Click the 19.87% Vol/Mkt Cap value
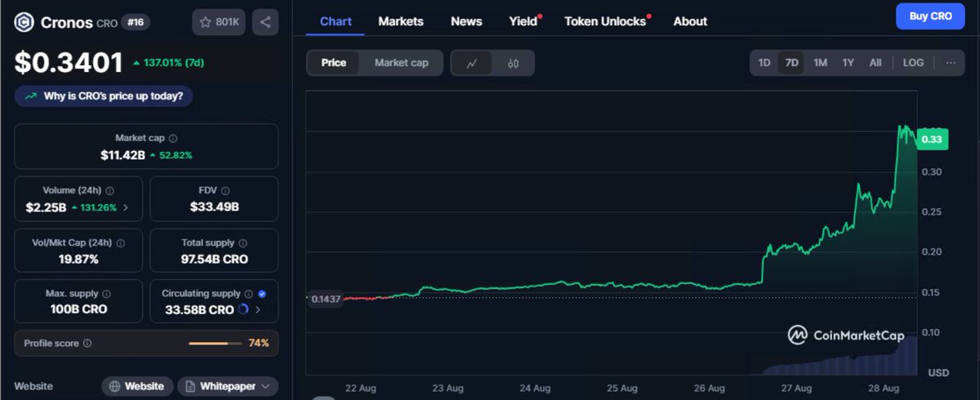 (x=78, y=259)
